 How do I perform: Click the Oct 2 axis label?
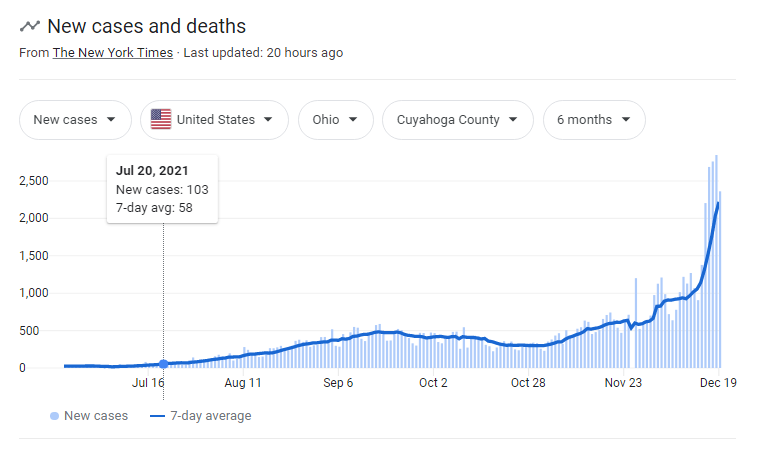point(433,383)
